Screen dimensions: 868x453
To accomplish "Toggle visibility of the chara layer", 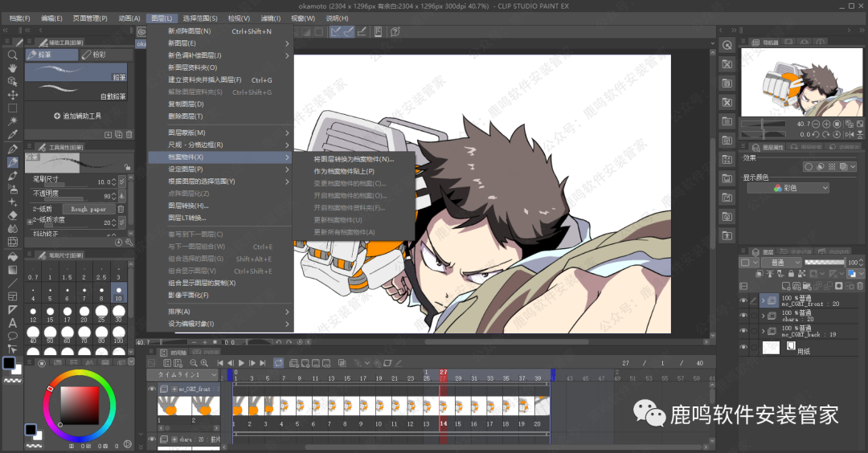I will pos(743,316).
